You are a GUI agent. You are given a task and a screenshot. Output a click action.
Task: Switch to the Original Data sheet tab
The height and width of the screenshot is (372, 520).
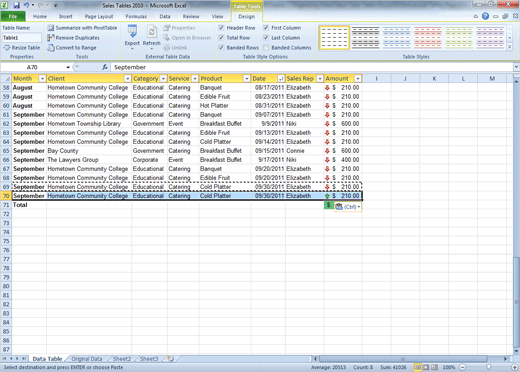click(87, 359)
